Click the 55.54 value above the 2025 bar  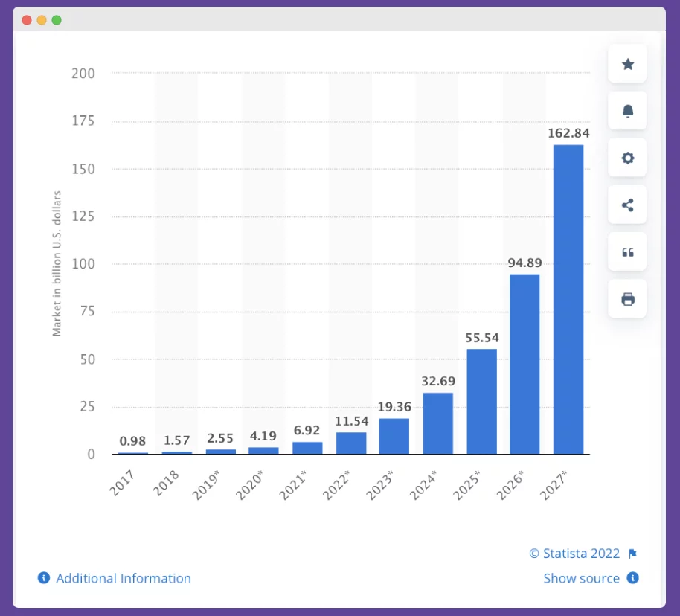[x=480, y=337]
